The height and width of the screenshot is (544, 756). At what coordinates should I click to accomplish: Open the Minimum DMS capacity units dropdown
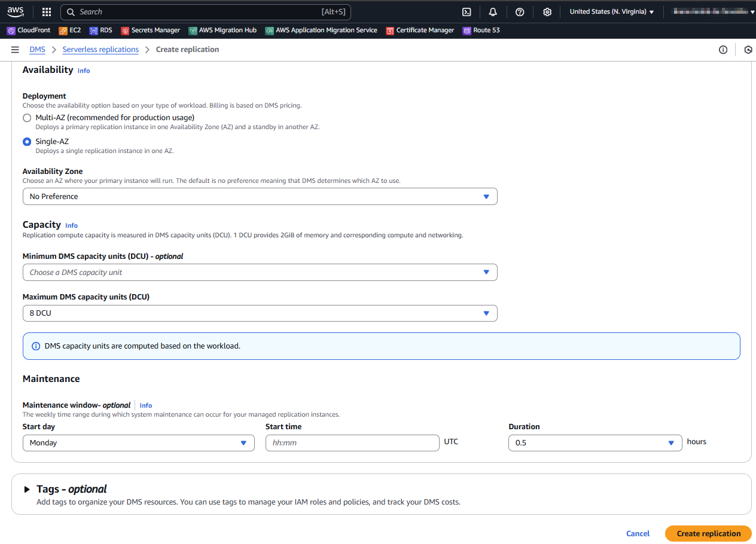click(260, 273)
